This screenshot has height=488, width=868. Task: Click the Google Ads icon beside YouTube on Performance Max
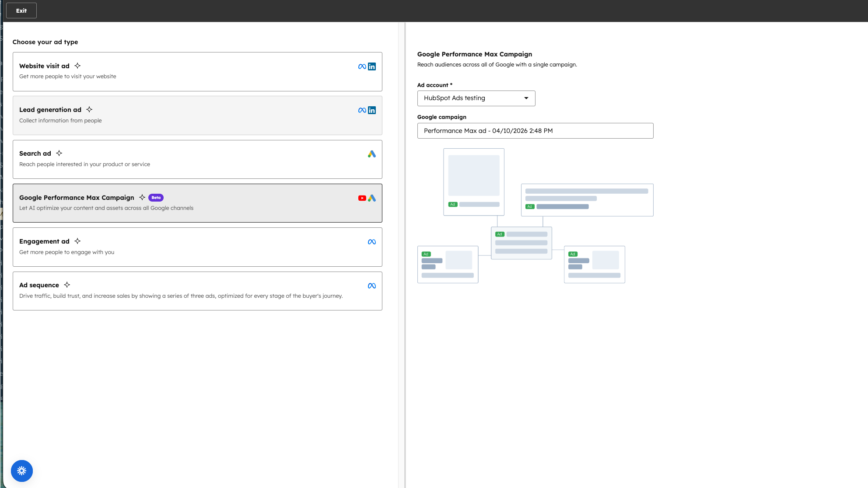(372, 198)
